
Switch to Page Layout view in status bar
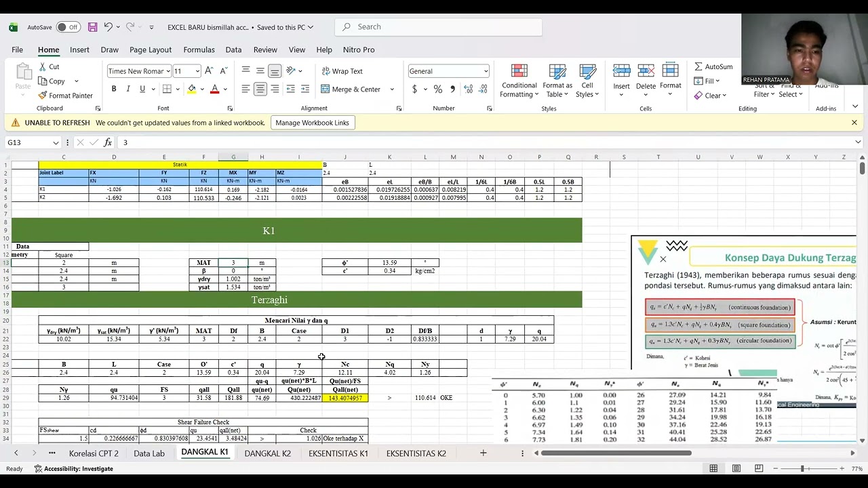(736, 468)
